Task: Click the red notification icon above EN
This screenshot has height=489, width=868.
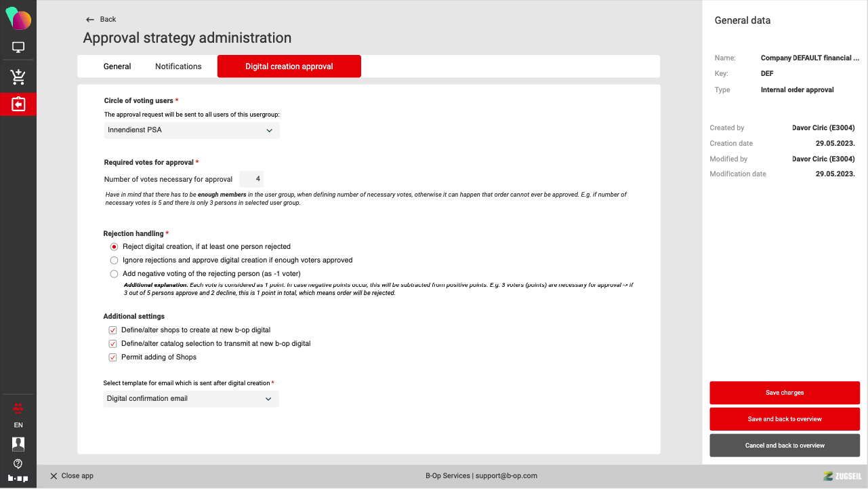Action: (18, 408)
